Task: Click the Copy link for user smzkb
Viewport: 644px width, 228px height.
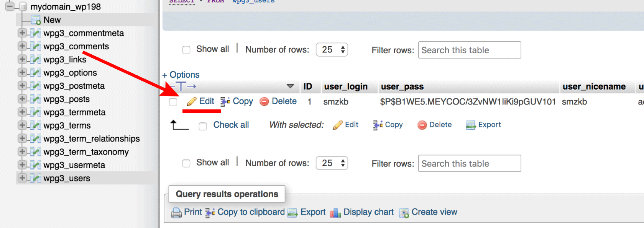Action: [243, 101]
